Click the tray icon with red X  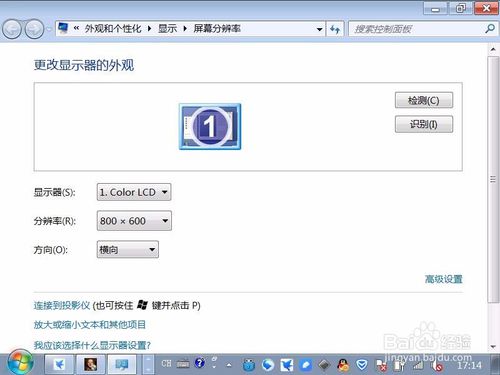(381, 365)
